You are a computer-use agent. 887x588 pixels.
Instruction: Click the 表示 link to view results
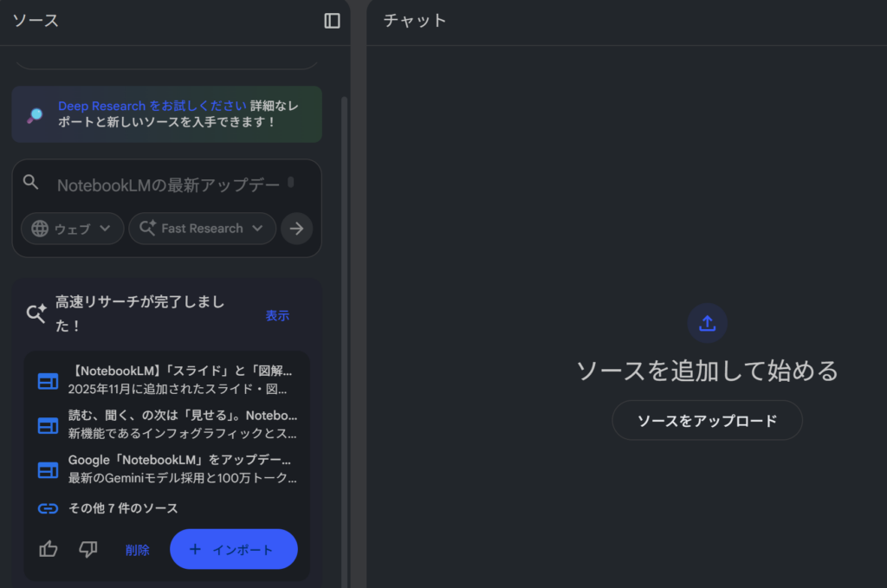pos(277,315)
